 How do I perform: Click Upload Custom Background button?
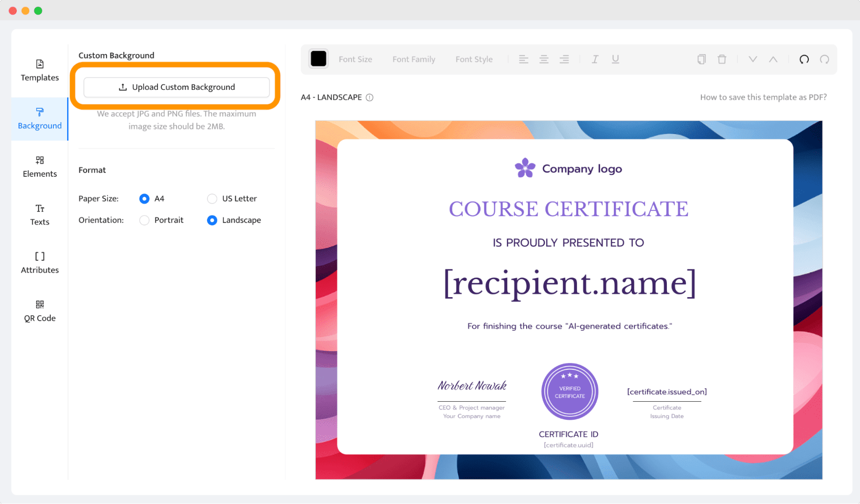[x=176, y=87]
